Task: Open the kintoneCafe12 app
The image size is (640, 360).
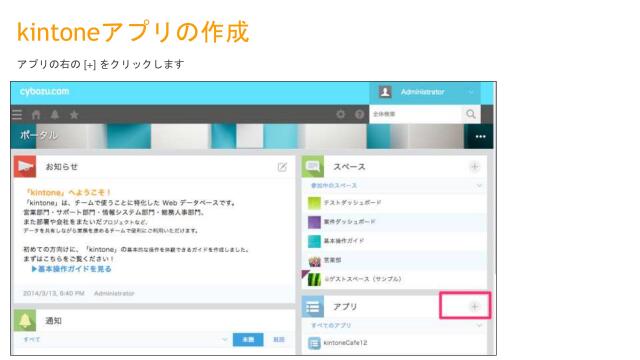Action: point(345,343)
